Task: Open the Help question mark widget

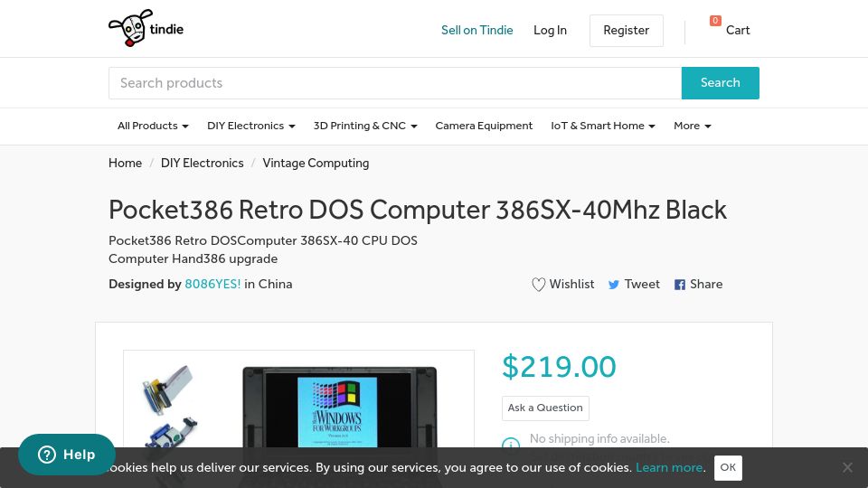Action: pyautogui.click(x=66, y=455)
